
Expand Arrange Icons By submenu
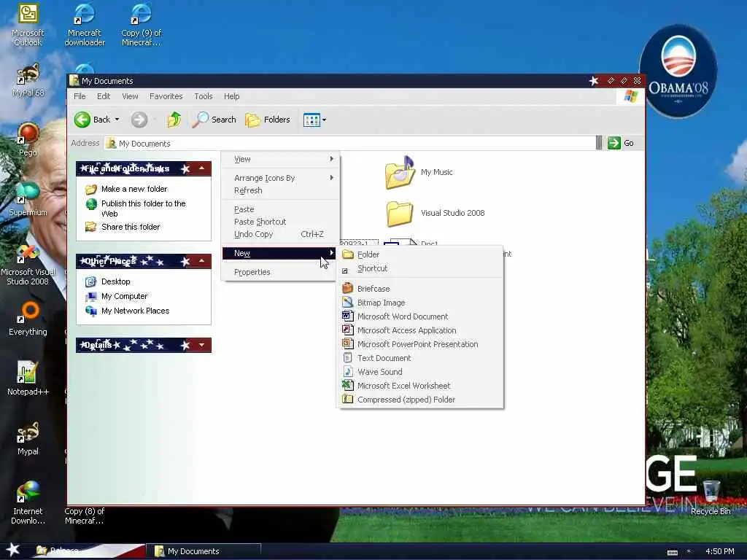click(280, 178)
